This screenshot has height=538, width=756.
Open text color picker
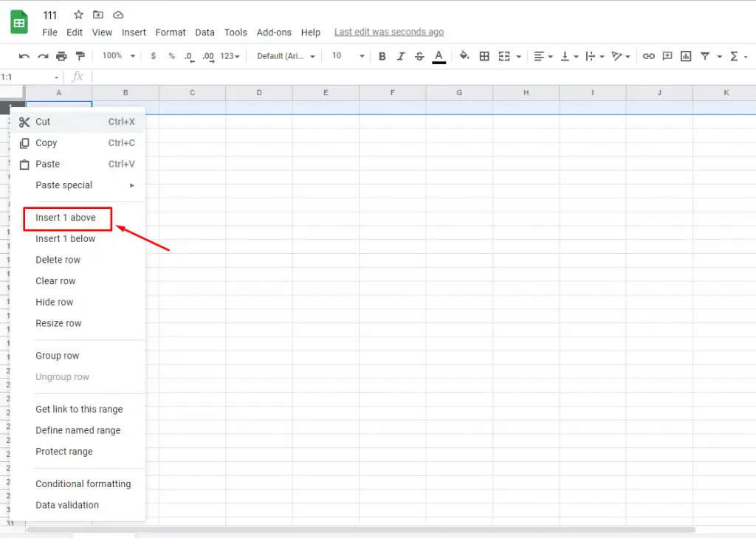pos(439,56)
